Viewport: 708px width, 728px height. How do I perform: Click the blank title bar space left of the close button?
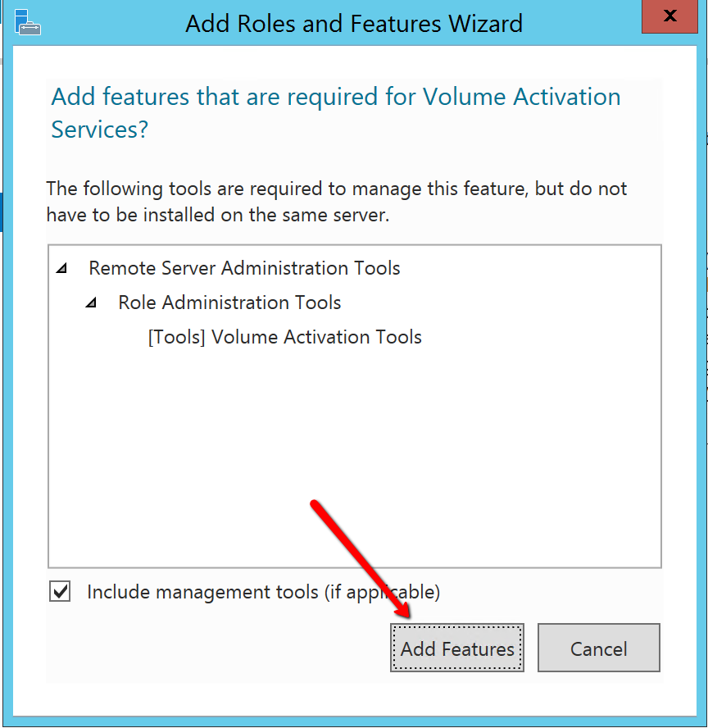coord(590,22)
